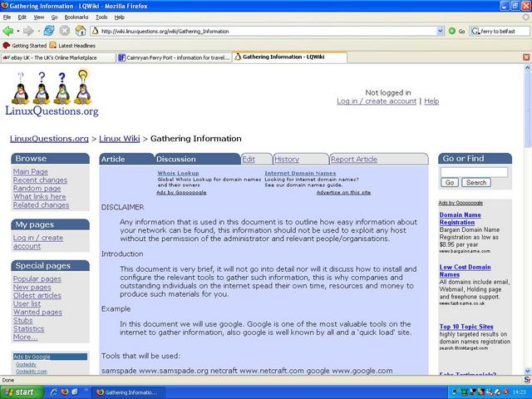The height and width of the screenshot is (399, 532).
Task: Click the grey Forward arrow button
Action: click(28, 32)
